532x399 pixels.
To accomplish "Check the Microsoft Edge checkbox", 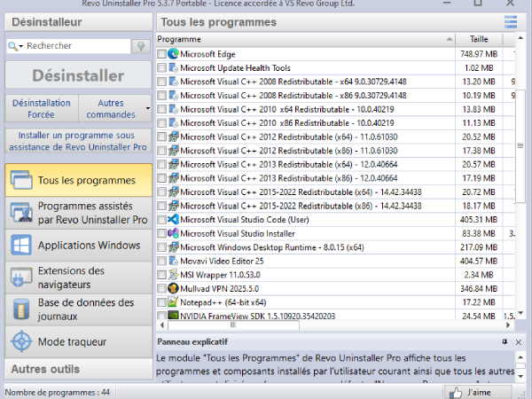I will pos(162,54).
